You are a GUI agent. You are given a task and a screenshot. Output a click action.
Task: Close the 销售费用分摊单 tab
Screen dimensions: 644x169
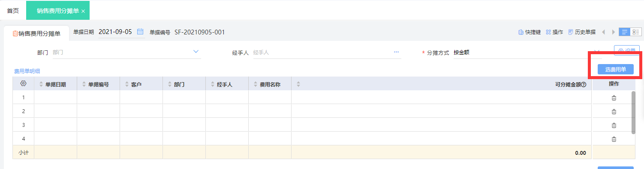(x=83, y=11)
